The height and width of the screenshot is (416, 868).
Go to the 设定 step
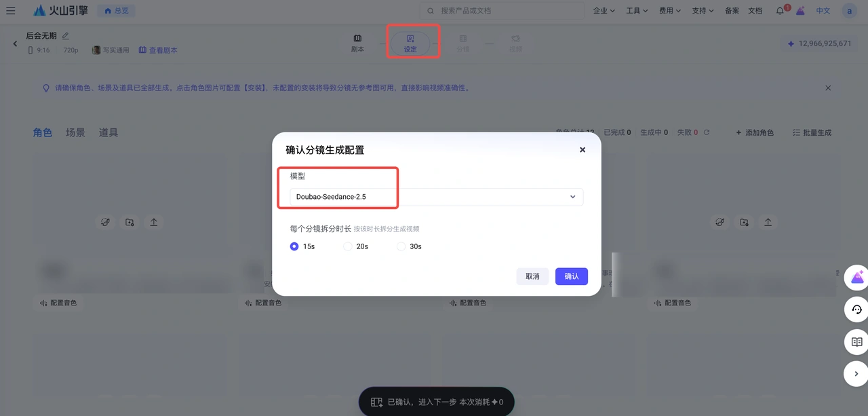pyautogui.click(x=410, y=43)
